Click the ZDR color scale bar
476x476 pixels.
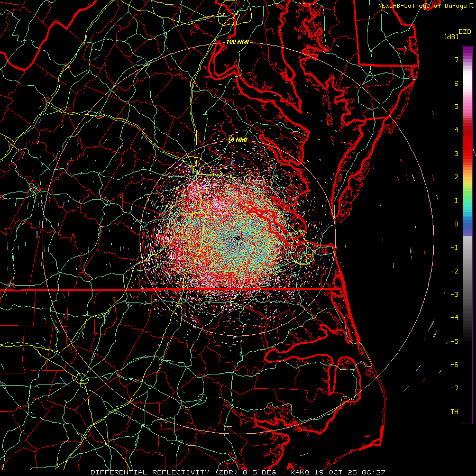point(467,235)
